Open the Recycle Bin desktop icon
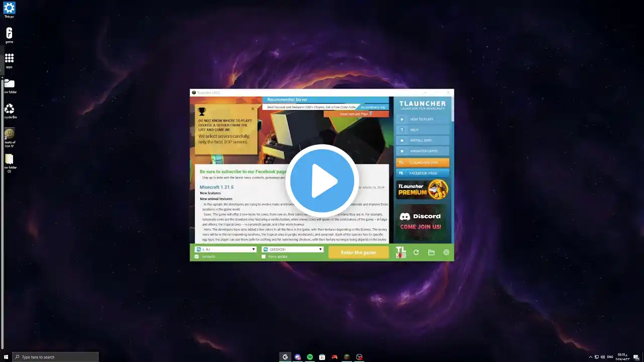The width and height of the screenshot is (644, 362). point(9,111)
